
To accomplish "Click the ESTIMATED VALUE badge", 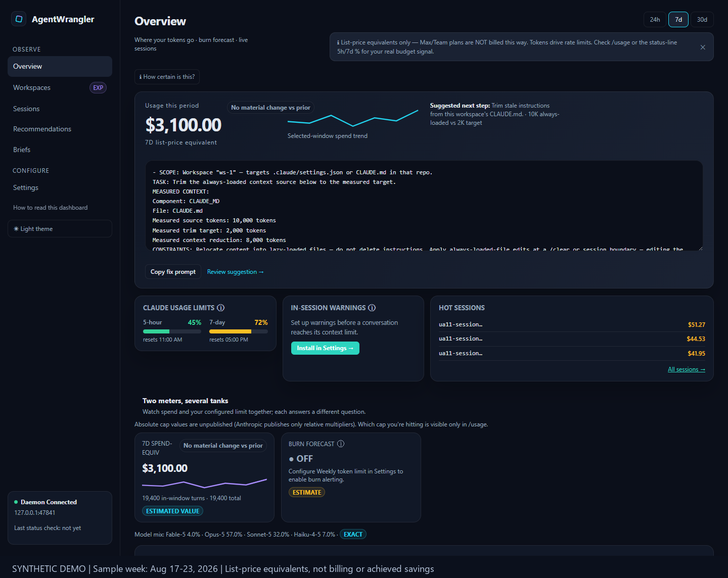I will coord(172,511).
